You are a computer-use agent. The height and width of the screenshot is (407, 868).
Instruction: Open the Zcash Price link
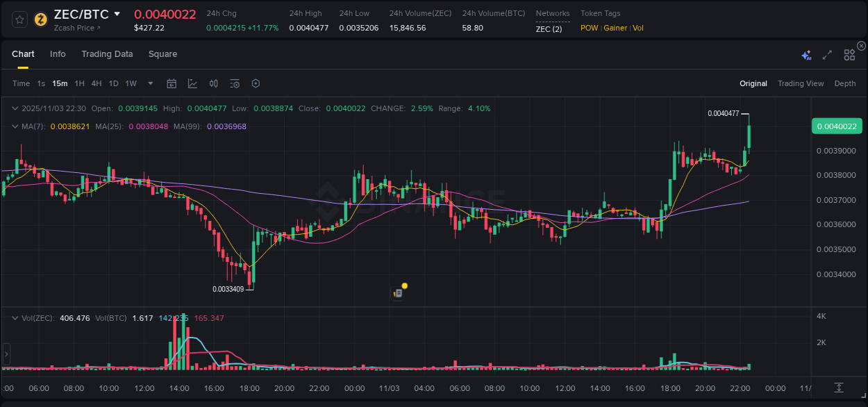click(73, 28)
